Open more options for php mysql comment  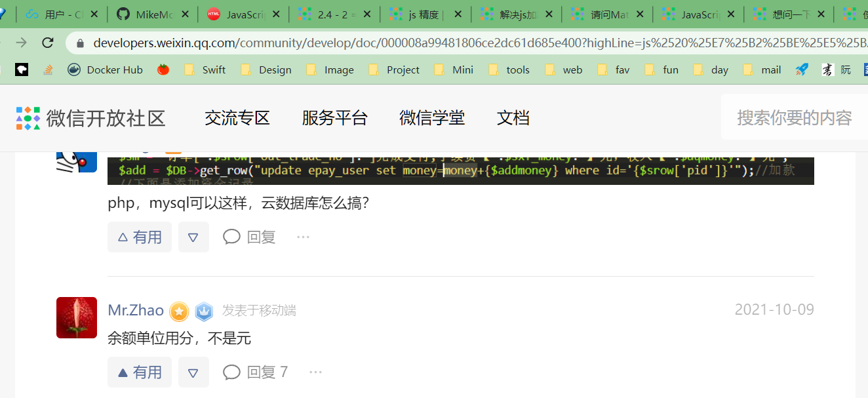coord(303,237)
